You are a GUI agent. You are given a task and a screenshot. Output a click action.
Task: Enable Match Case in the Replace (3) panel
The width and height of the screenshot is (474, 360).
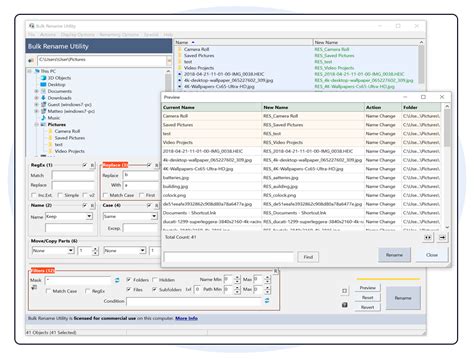tap(105, 195)
